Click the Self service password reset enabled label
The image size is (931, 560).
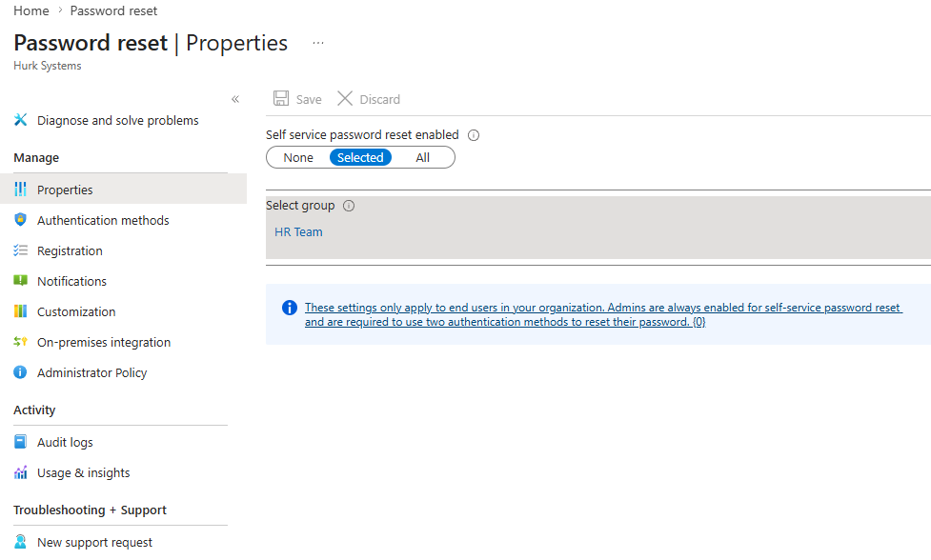coord(362,134)
